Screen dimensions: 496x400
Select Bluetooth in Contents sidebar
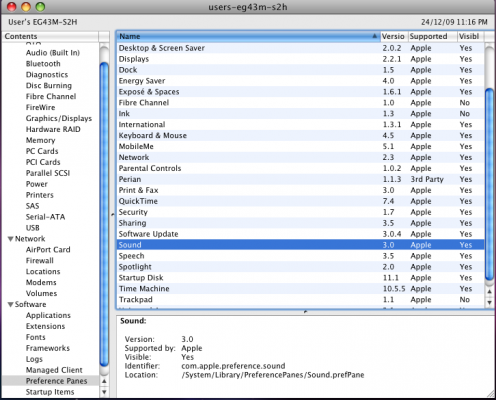(x=43, y=64)
